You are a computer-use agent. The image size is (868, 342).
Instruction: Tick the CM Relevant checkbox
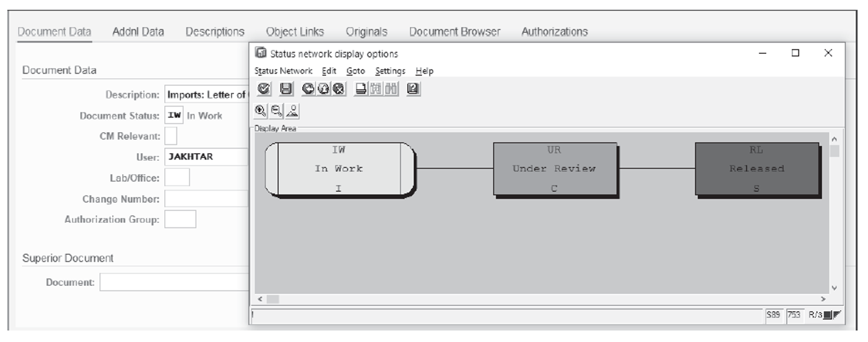point(171,136)
